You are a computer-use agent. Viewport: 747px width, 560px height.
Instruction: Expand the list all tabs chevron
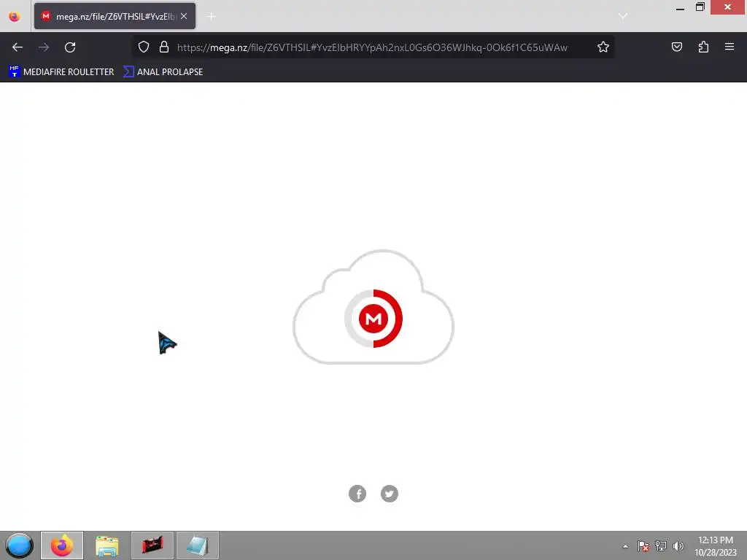(x=623, y=16)
